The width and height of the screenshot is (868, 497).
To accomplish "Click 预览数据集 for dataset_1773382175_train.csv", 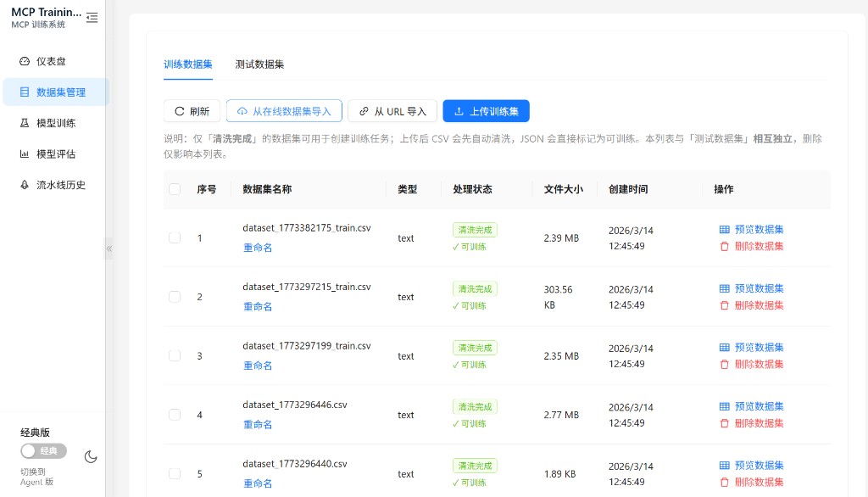I will tap(751, 229).
